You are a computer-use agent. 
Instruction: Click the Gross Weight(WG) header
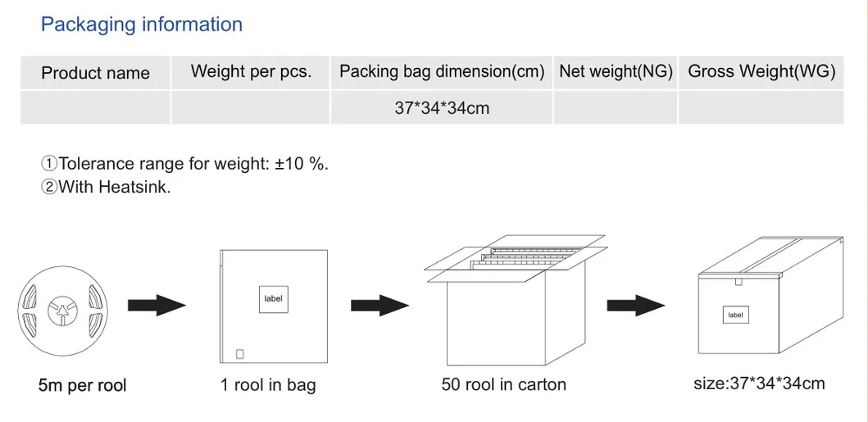pyautogui.click(x=761, y=71)
